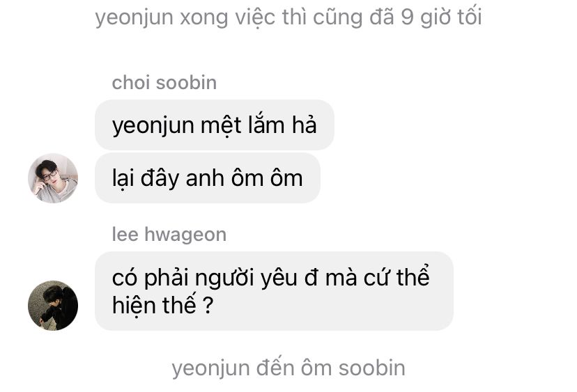Open choi soobin's profile picture with glasses

tap(53, 178)
